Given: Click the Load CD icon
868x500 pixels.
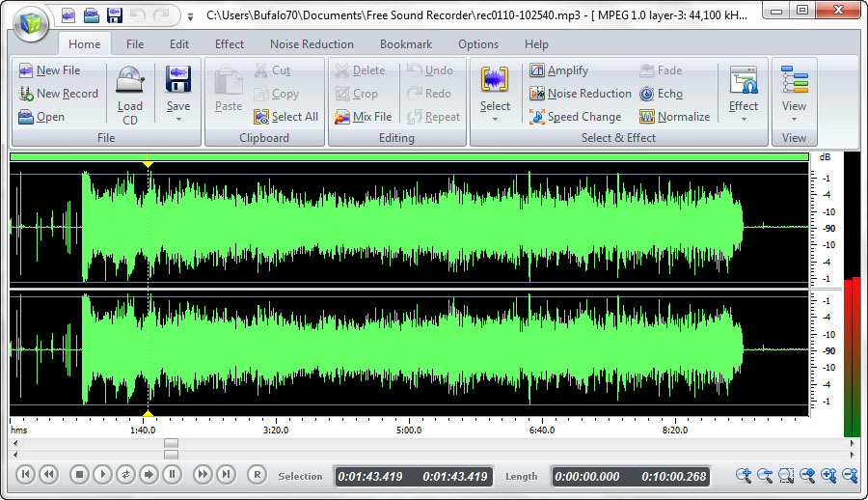Looking at the screenshot, I should pos(130,80).
